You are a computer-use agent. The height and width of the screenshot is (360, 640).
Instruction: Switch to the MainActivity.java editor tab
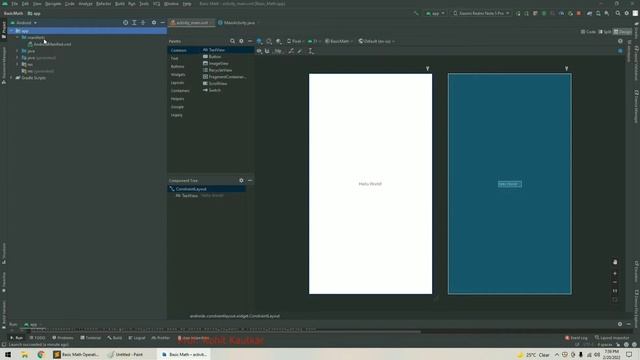[239, 23]
